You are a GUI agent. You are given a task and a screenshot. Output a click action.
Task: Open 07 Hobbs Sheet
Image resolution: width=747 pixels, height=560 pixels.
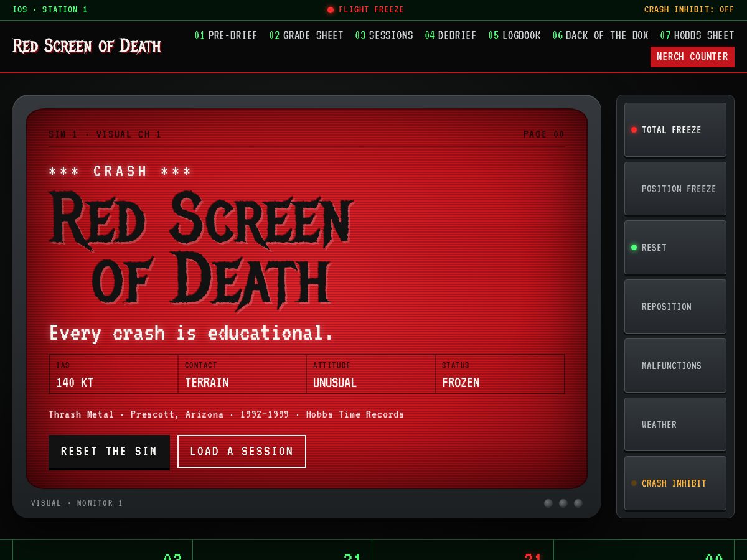[x=697, y=35]
